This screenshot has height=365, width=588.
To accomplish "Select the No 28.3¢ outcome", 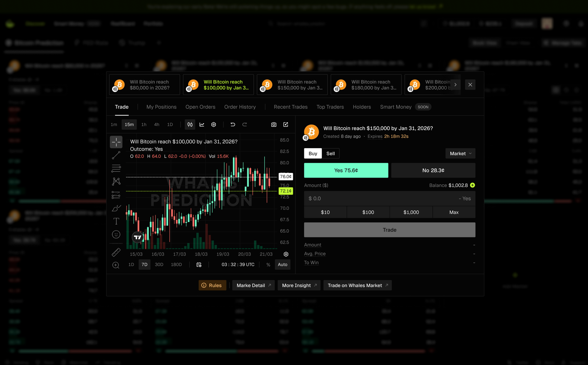I will (432, 170).
